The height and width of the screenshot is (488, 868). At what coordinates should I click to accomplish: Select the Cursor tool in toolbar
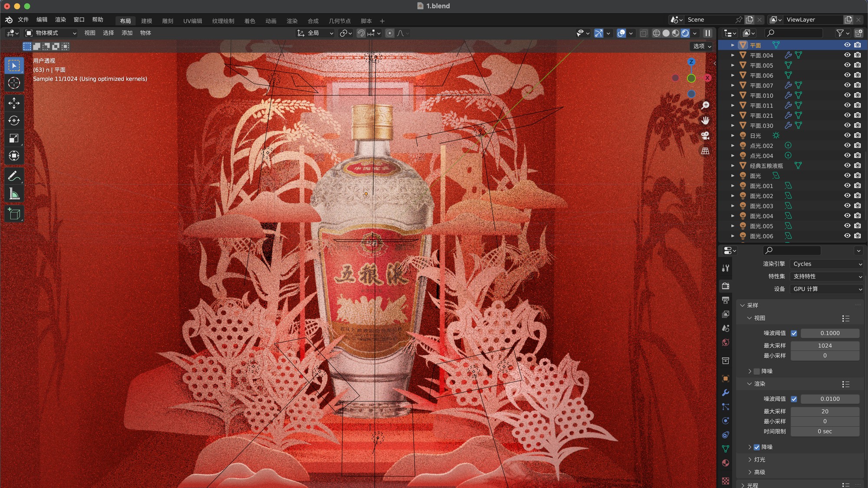coord(14,83)
